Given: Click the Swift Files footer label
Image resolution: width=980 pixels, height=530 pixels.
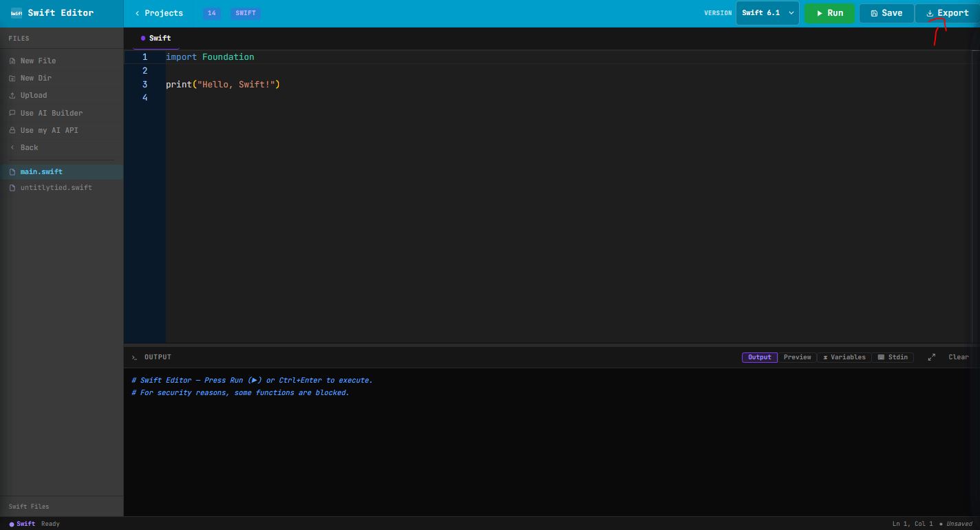Looking at the screenshot, I should (x=29, y=507).
